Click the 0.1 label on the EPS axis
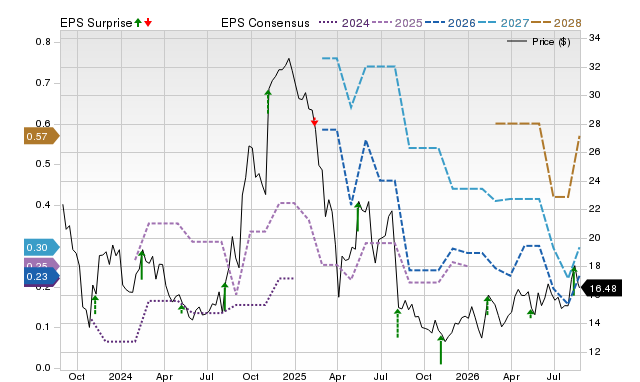This screenshot has height=382, width=640. (x=43, y=326)
